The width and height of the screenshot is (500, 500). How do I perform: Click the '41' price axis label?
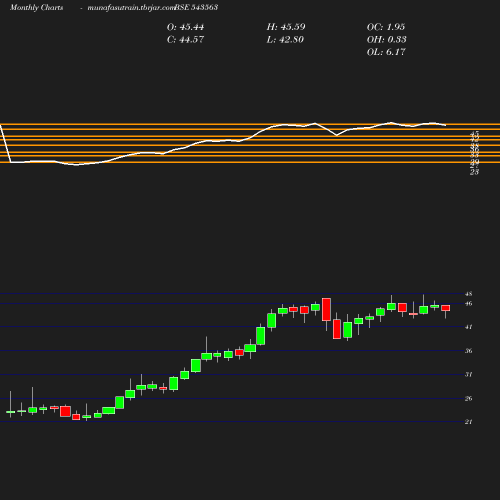[469, 327]
